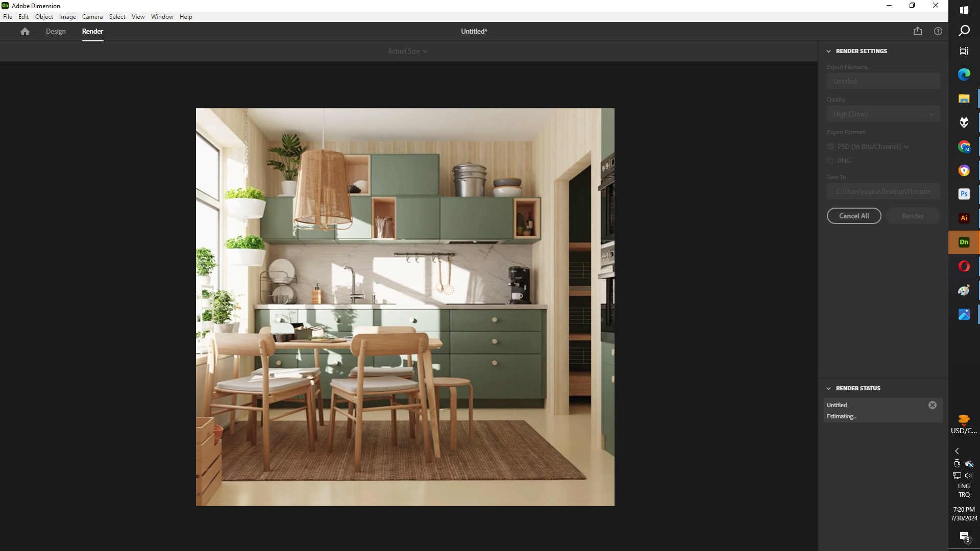Cancel the Untitled render job
This screenshot has width=980, height=551.
tap(932, 405)
